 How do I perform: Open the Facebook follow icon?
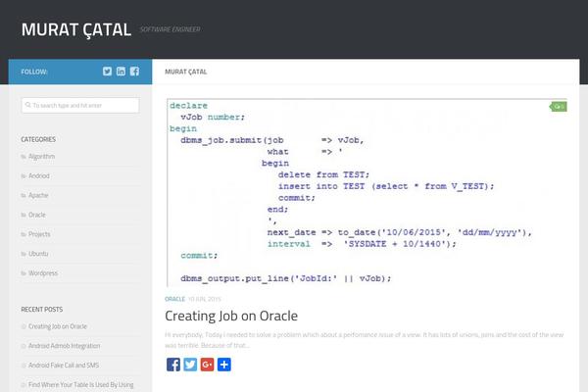click(134, 72)
